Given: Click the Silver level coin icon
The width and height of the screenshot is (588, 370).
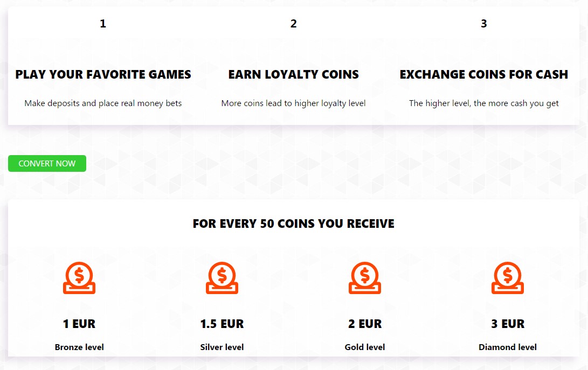Looking at the screenshot, I should click(x=222, y=278).
